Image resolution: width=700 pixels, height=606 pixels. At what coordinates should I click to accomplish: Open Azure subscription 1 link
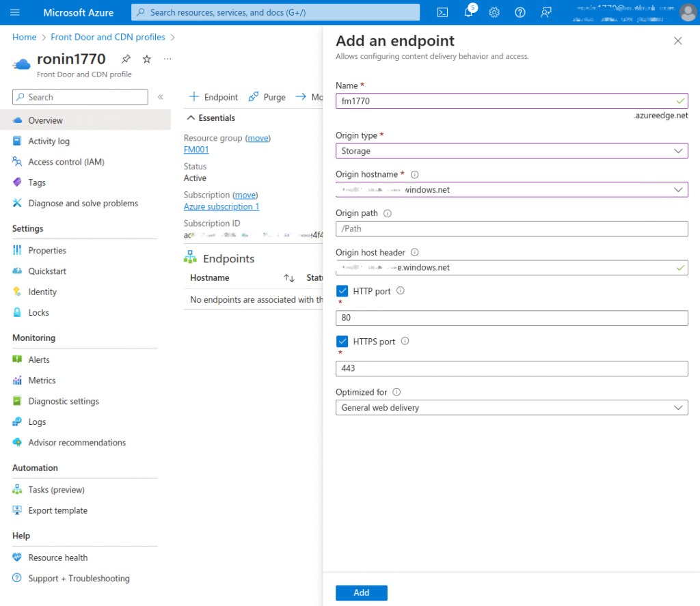point(221,206)
